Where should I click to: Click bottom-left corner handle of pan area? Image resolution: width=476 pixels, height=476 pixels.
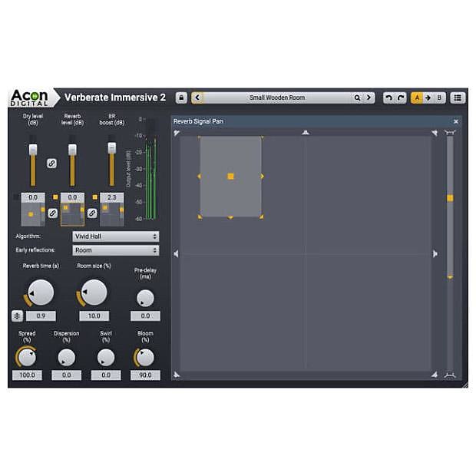point(200,217)
